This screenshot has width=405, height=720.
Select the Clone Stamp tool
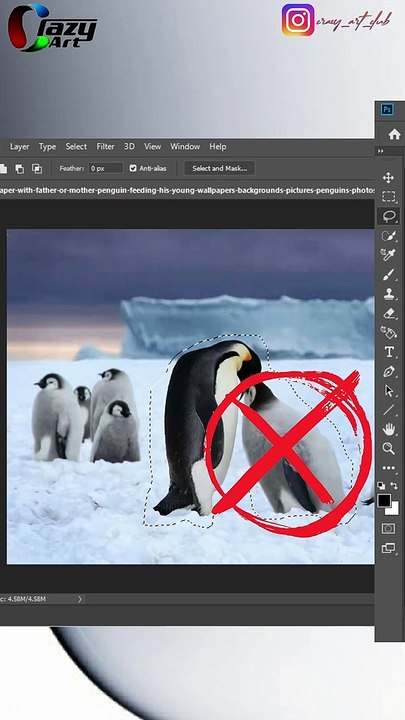point(388,294)
